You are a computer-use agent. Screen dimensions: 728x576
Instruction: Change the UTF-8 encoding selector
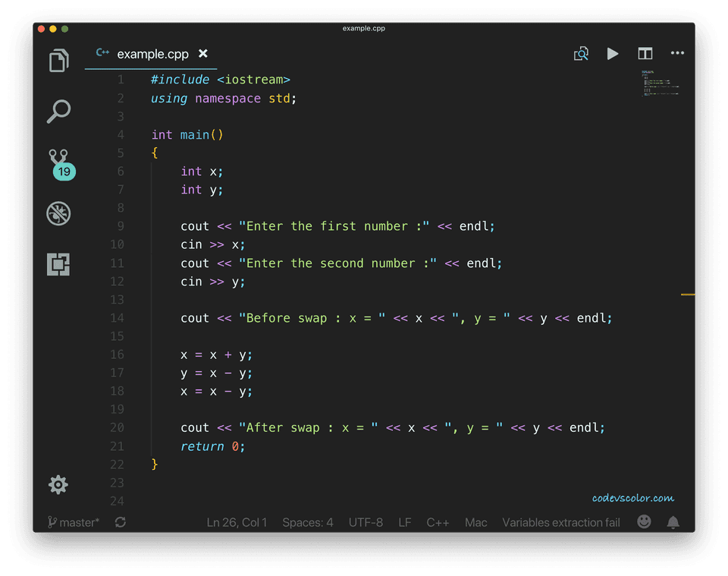point(366,522)
